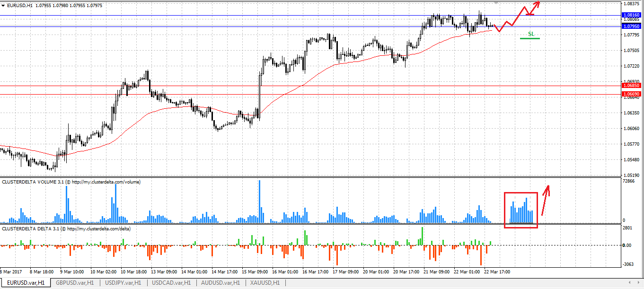Click the 72866 volume scale value

tap(629, 182)
